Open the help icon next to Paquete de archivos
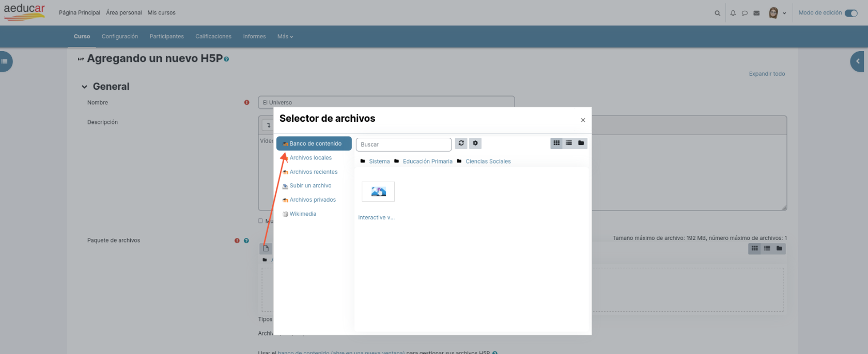This screenshot has width=868, height=354. click(246, 240)
